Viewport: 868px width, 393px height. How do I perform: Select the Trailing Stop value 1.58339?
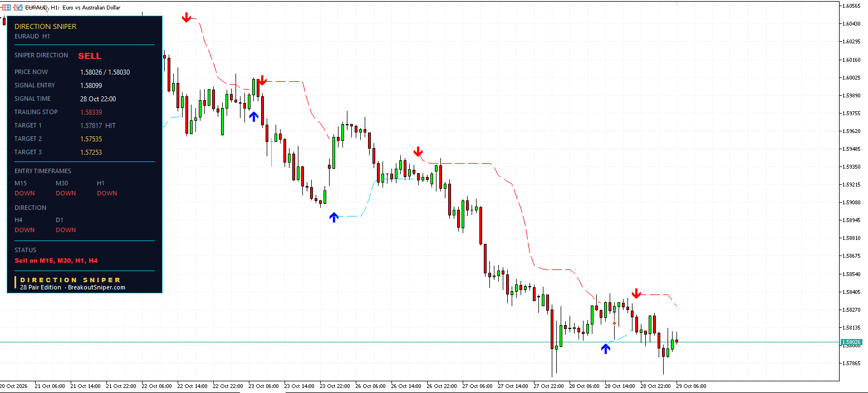(x=91, y=112)
